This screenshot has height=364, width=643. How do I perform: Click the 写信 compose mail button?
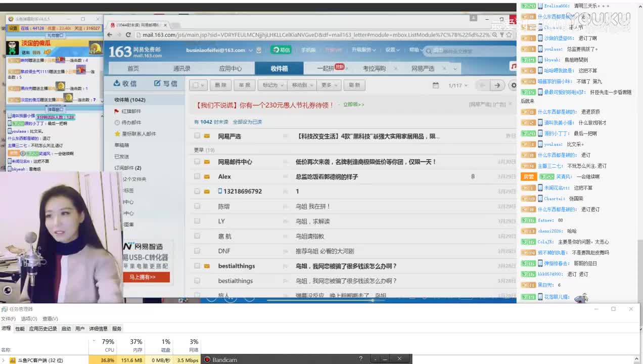point(166,83)
